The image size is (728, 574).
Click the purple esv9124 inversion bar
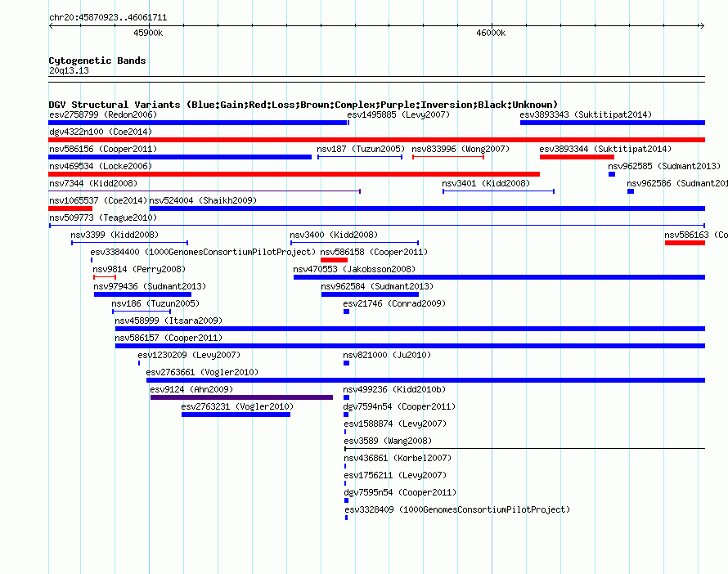(x=241, y=397)
